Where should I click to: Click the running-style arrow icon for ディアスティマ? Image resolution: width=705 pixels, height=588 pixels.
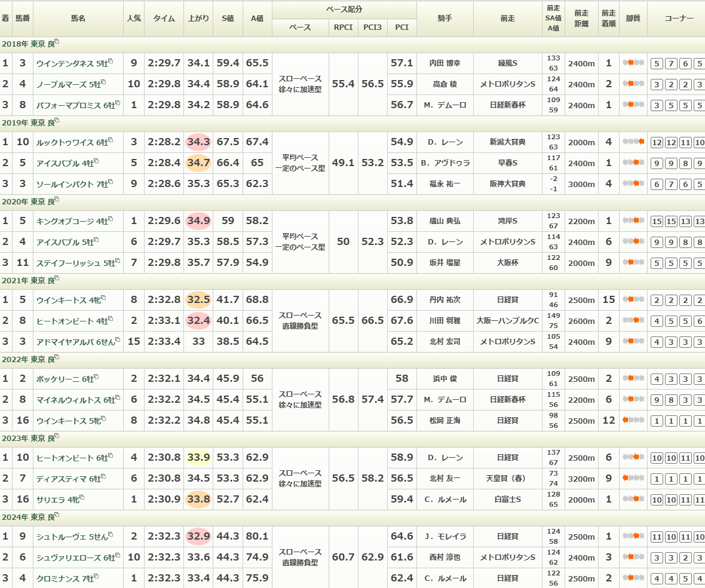[633, 478]
